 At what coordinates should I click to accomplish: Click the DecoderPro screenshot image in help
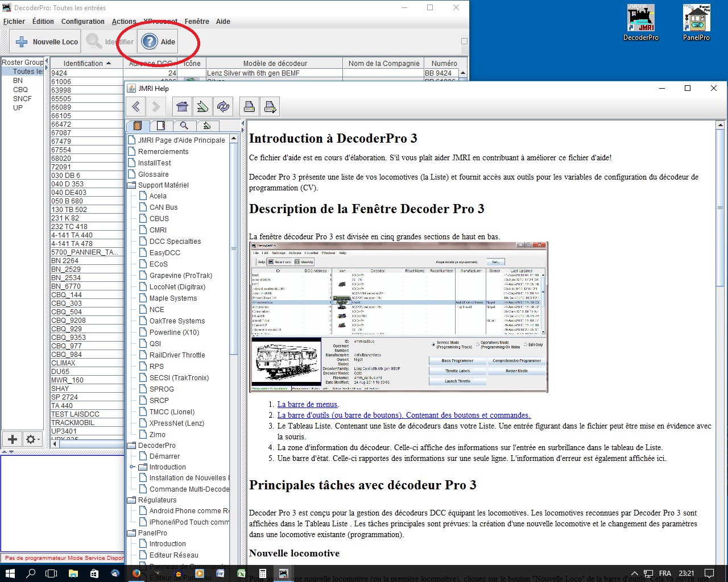pos(399,317)
